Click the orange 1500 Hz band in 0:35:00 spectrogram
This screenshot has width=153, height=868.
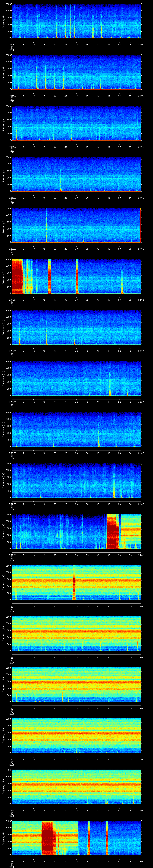click(76, 682)
